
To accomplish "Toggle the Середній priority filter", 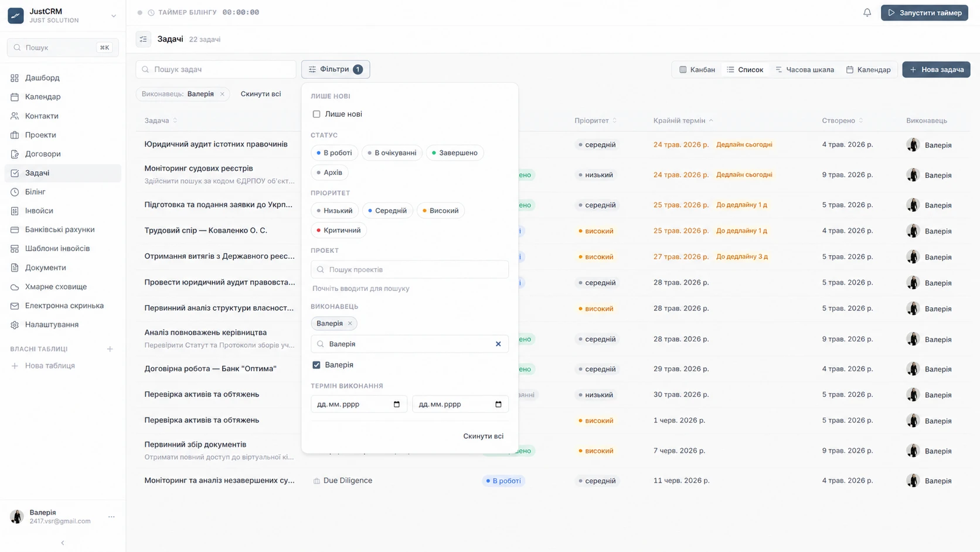I will click(387, 211).
